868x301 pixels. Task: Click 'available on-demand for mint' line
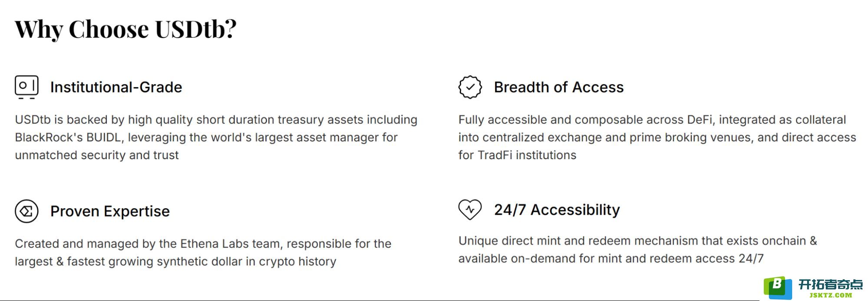click(611, 258)
